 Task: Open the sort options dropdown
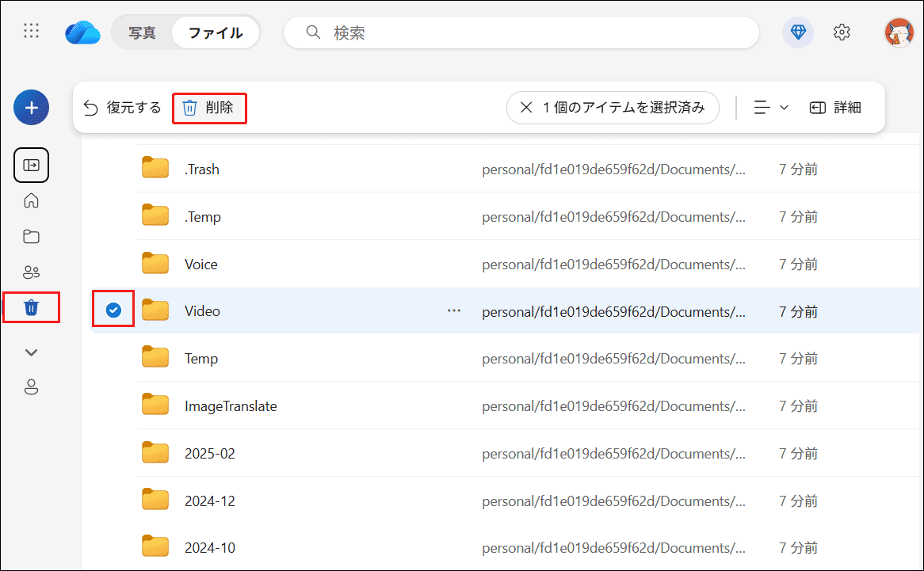pyautogui.click(x=769, y=107)
